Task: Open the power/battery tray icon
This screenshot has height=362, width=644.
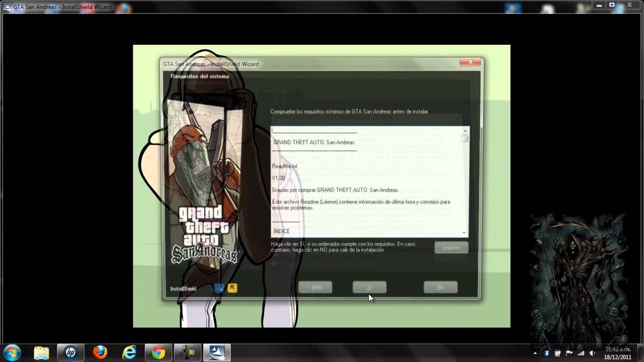Action: click(x=558, y=353)
